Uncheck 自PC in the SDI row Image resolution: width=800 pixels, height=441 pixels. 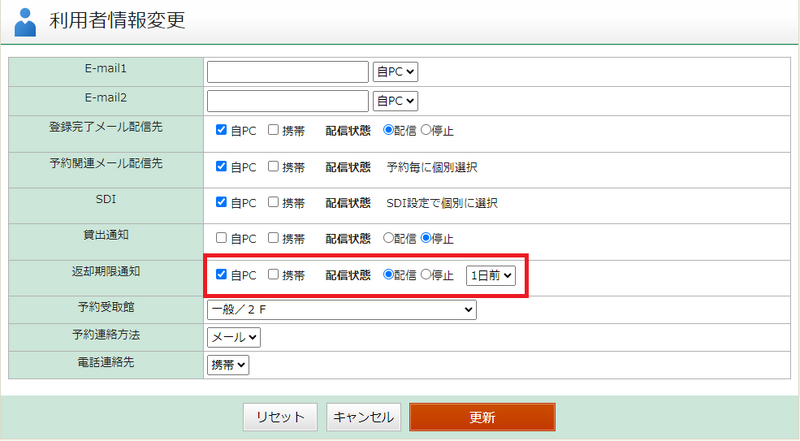point(221,202)
